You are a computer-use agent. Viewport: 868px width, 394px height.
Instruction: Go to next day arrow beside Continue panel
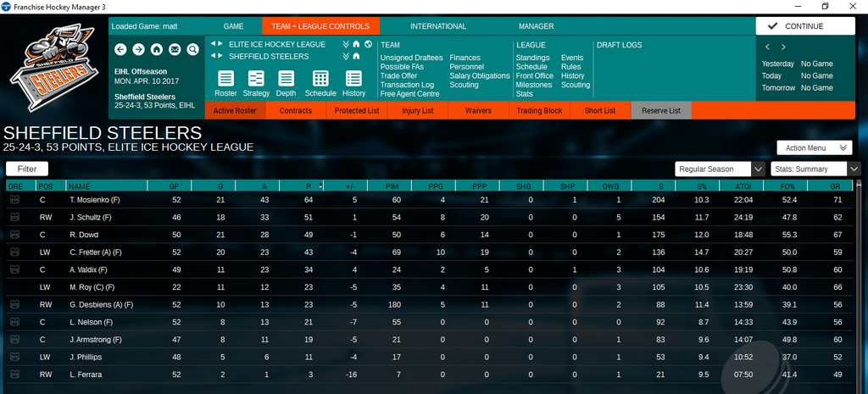click(x=783, y=47)
